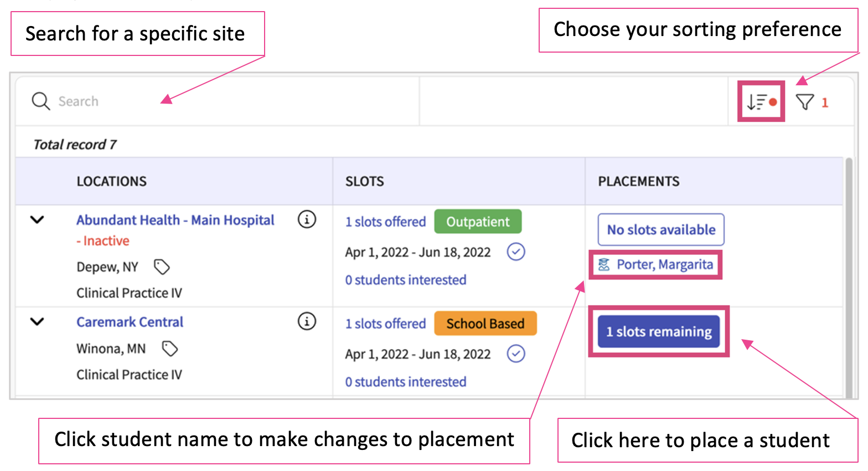Click student icon beside Porter, Margarita
868x471 pixels.
(x=604, y=265)
